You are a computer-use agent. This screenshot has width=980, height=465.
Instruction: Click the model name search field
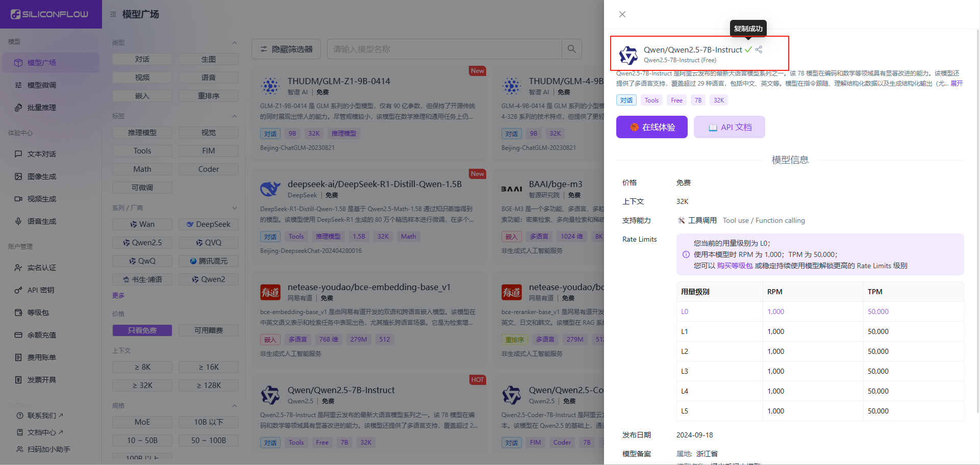[x=444, y=49]
